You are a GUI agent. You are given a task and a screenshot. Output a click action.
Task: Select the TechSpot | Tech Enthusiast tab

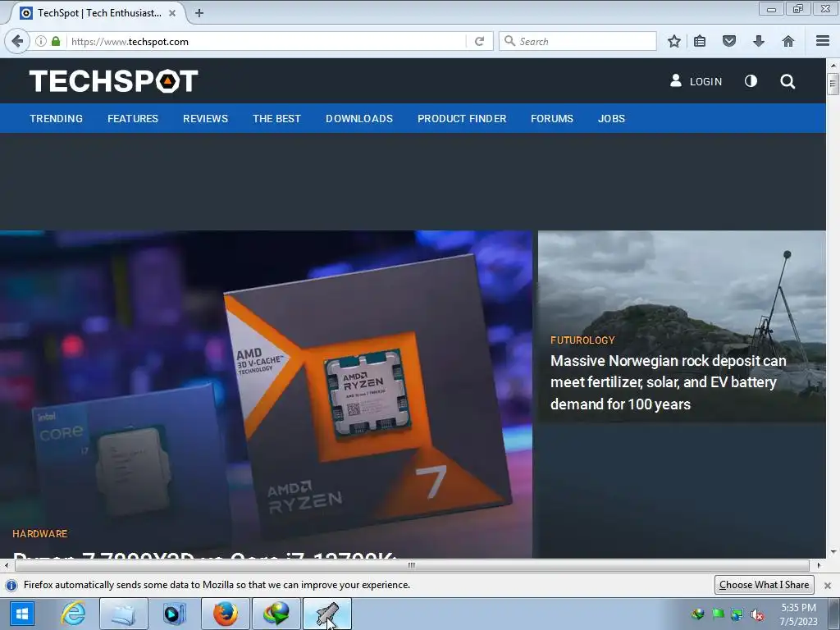tap(99, 13)
